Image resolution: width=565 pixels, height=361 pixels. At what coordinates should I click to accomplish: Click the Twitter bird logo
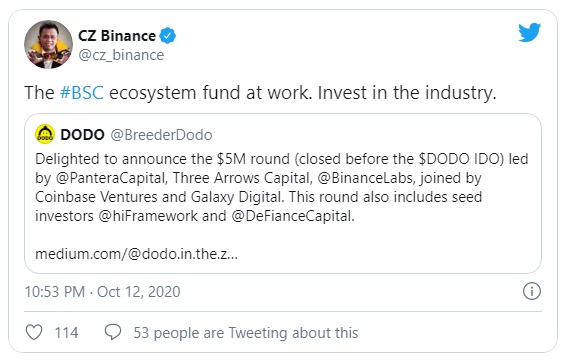[529, 32]
